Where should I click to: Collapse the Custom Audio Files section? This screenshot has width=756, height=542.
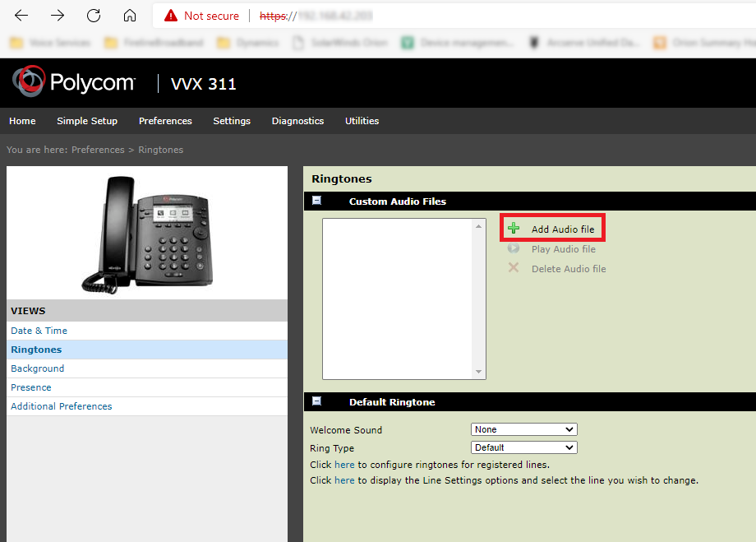tap(316, 201)
